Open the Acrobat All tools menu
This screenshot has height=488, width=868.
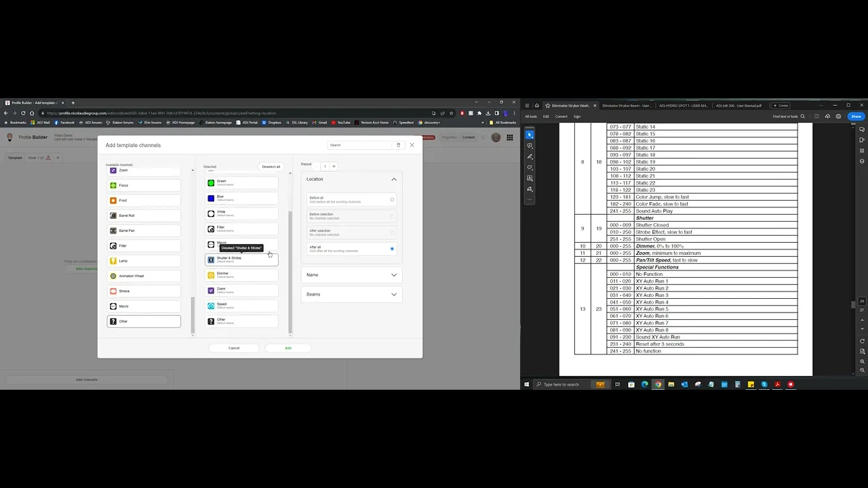531,117
